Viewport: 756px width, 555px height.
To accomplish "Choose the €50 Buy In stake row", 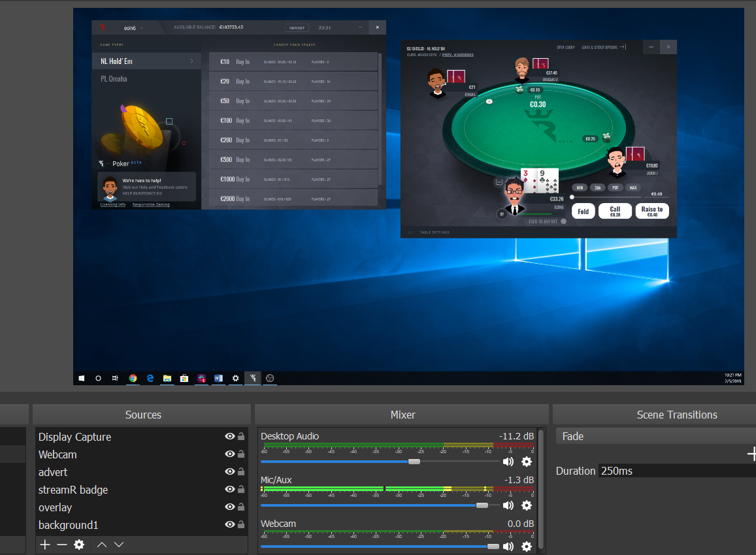I will (293, 101).
